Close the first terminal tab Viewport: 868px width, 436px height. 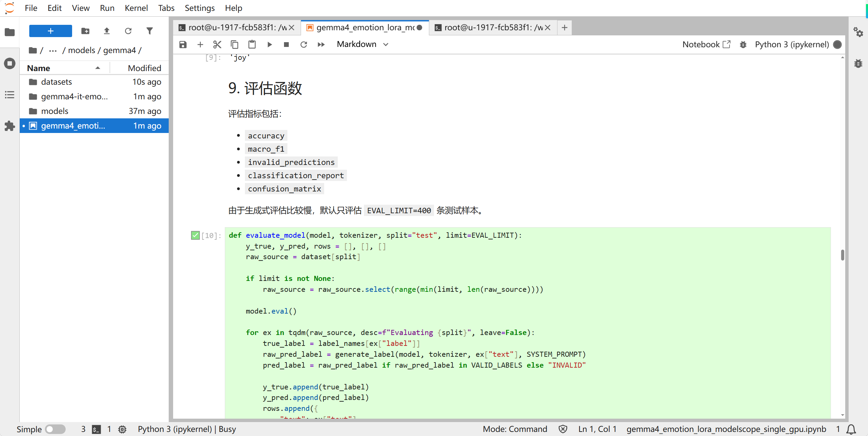(292, 28)
